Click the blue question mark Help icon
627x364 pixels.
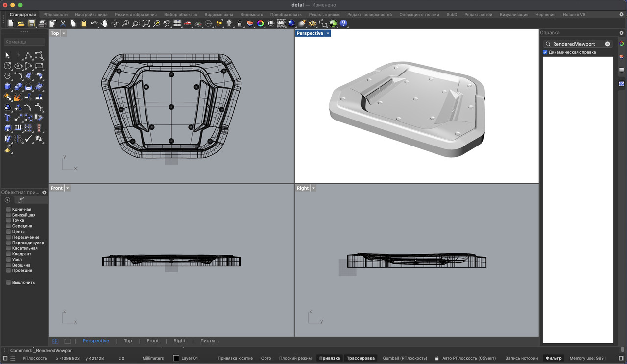343,24
